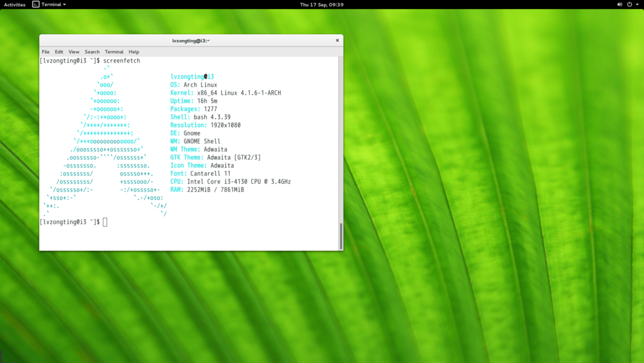Click the terminal title bar lvzongting@i3
The height and width of the screenshot is (363, 644).
click(x=191, y=41)
